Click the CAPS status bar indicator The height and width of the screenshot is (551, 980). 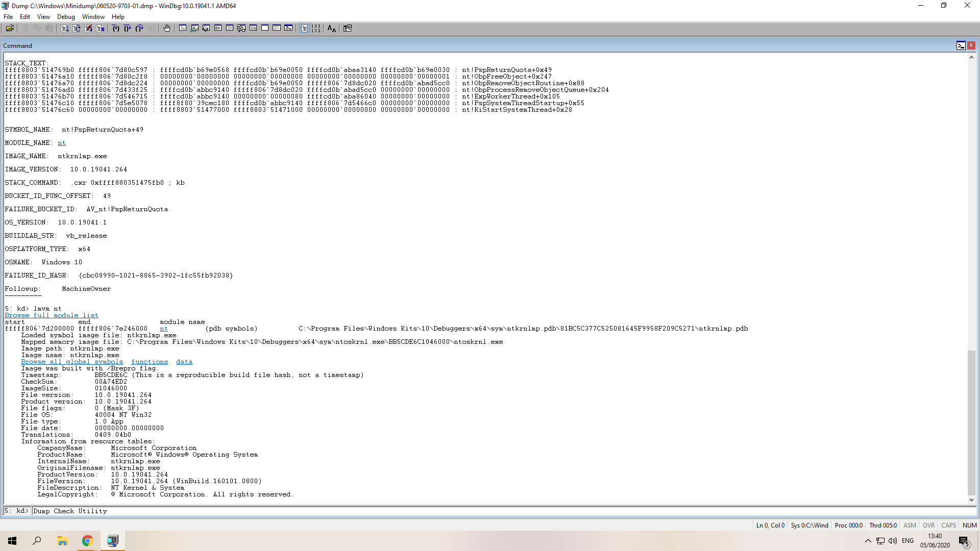coord(948,525)
